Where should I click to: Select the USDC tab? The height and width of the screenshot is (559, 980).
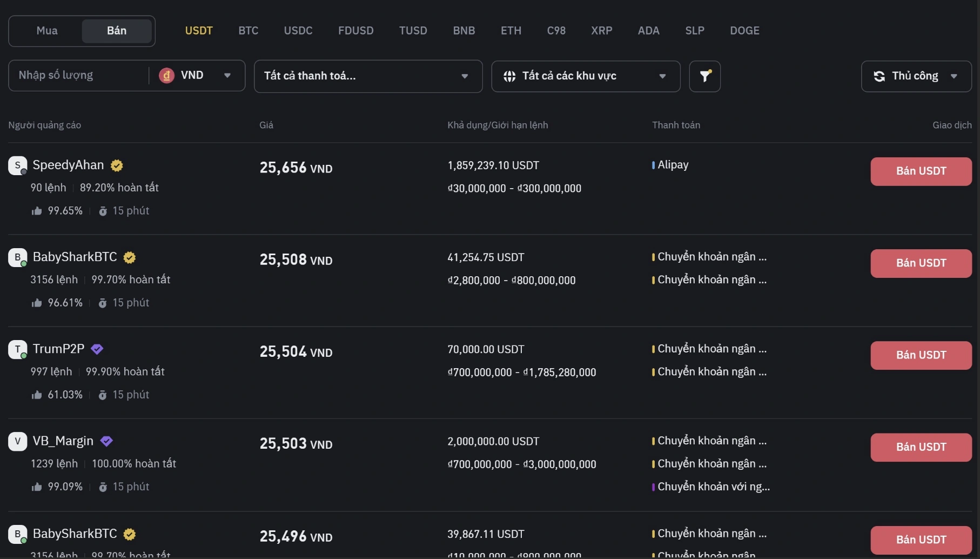tap(298, 31)
